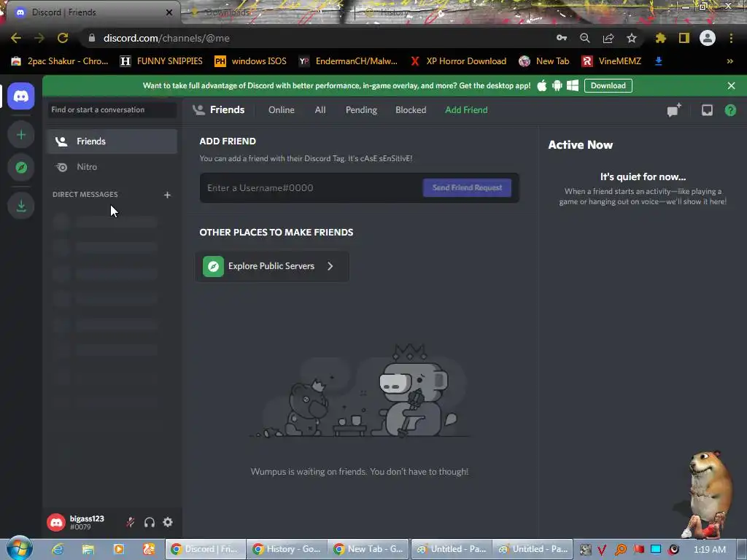This screenshot has width=747, height=560.
Task: Go back in Chrome
Action: (16, 38)
